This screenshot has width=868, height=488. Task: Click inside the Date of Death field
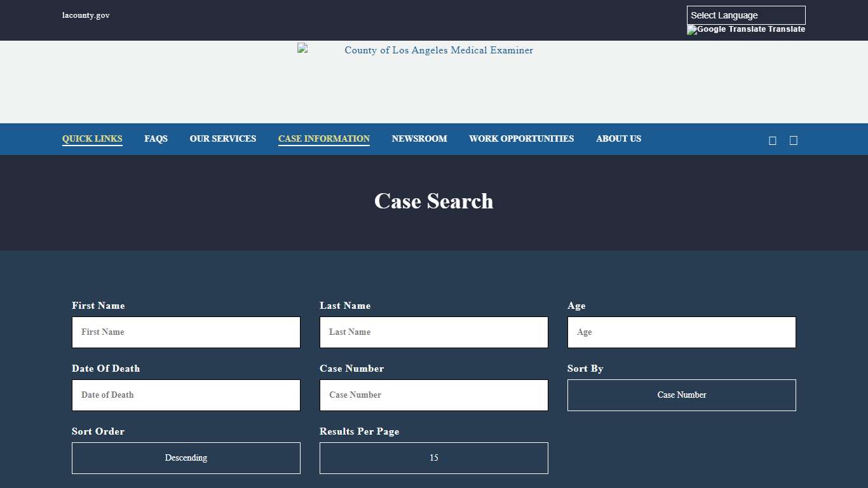click(x=186, y=395)
